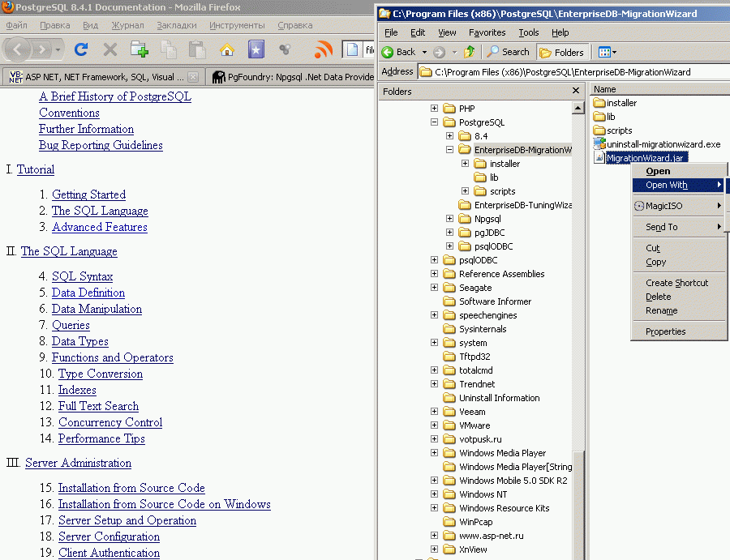Open the Server Administration link
730x560 pixels.
[78, 463]
